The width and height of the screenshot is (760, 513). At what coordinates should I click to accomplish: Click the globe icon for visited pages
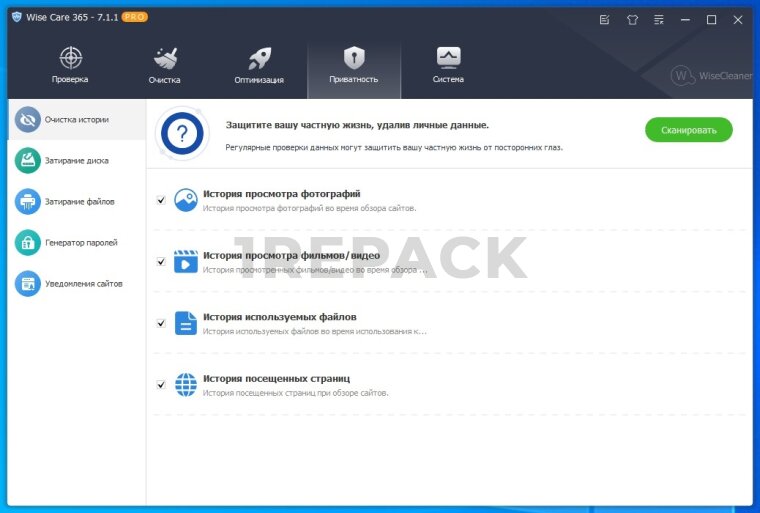[186, 385]
